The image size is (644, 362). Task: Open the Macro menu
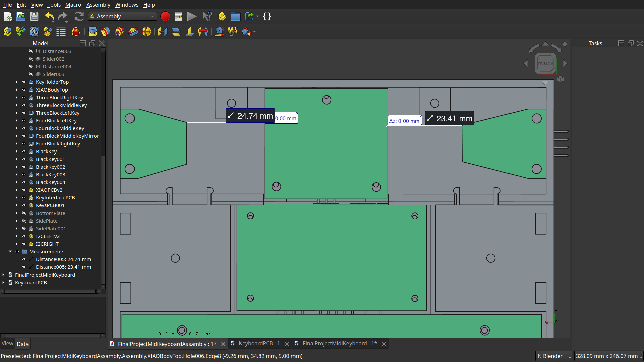[x=73, y=5]
